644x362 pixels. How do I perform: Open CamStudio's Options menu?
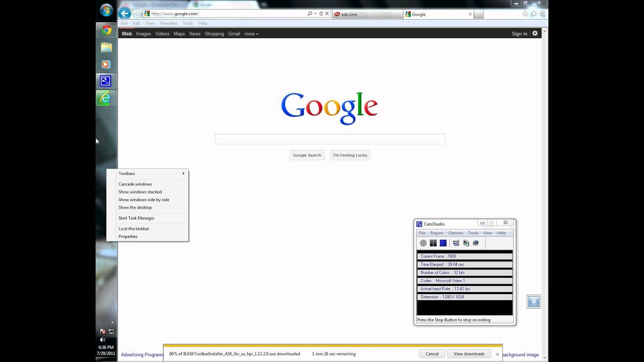tap(456, 233)
